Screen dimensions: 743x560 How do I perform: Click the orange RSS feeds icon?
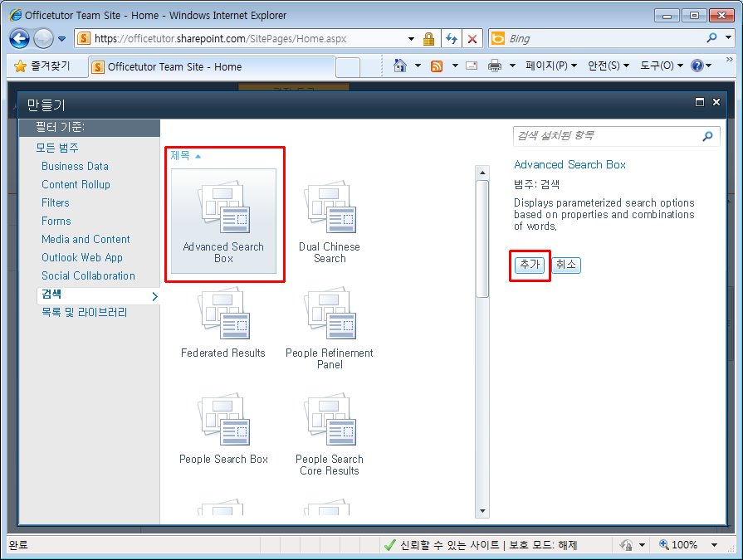pyautogui.click(x=437, y=66)
